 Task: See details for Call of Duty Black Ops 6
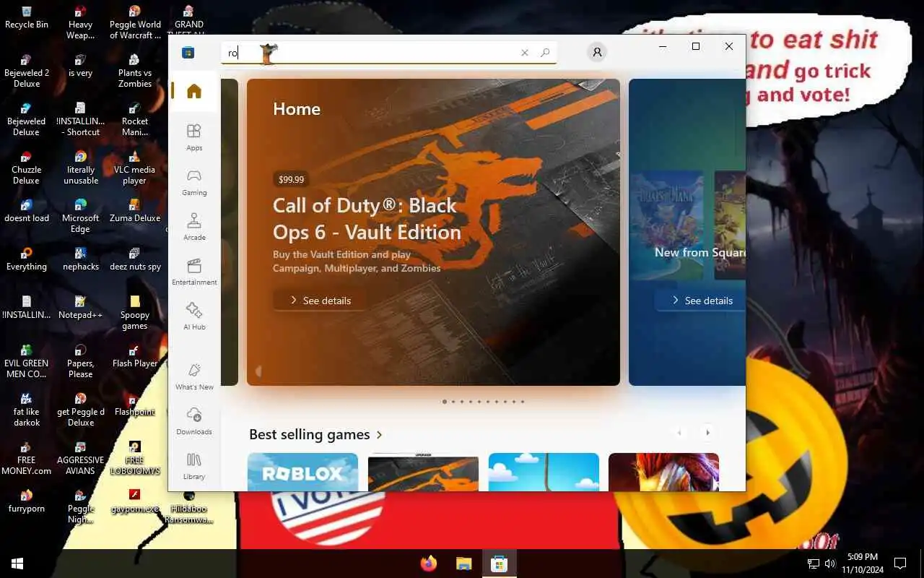[x=320, y=301]
